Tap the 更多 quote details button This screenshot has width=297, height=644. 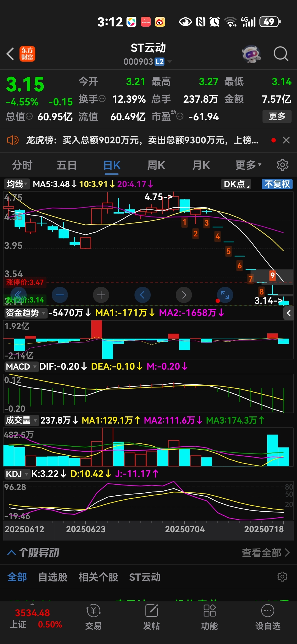tap(277, 116)
